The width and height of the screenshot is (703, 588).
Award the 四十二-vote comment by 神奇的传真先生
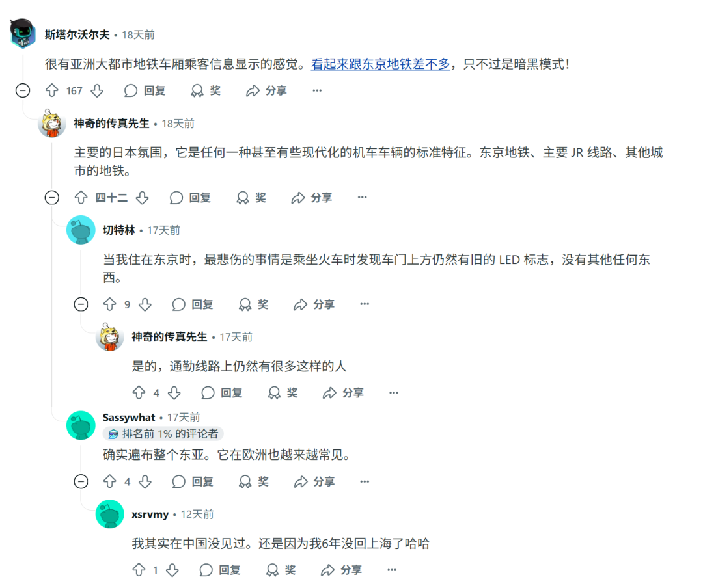pos(251,197)
